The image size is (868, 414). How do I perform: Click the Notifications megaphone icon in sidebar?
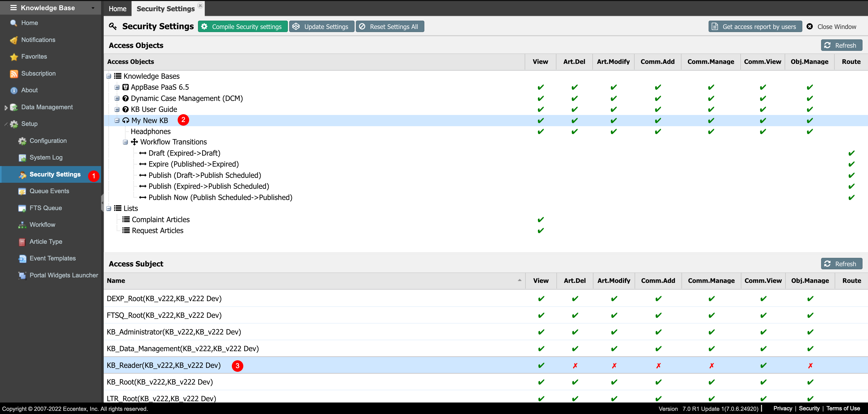(14, 40)
